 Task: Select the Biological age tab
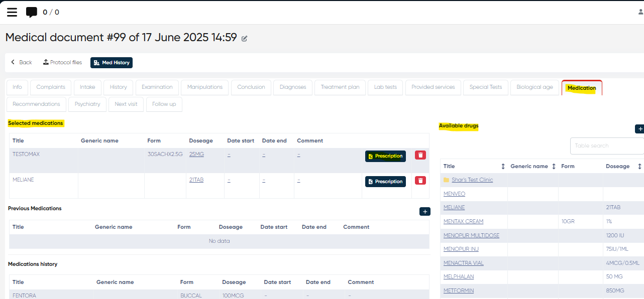534,87
